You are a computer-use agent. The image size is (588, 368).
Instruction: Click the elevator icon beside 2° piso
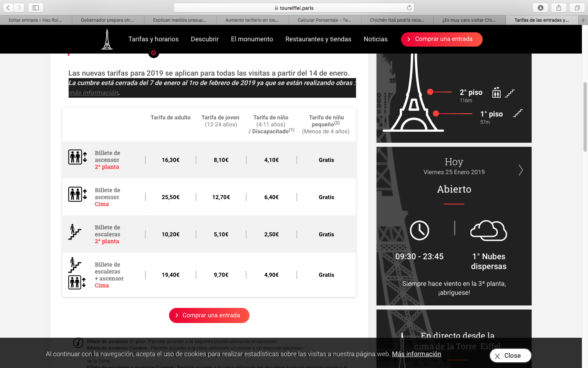(496, 93)
